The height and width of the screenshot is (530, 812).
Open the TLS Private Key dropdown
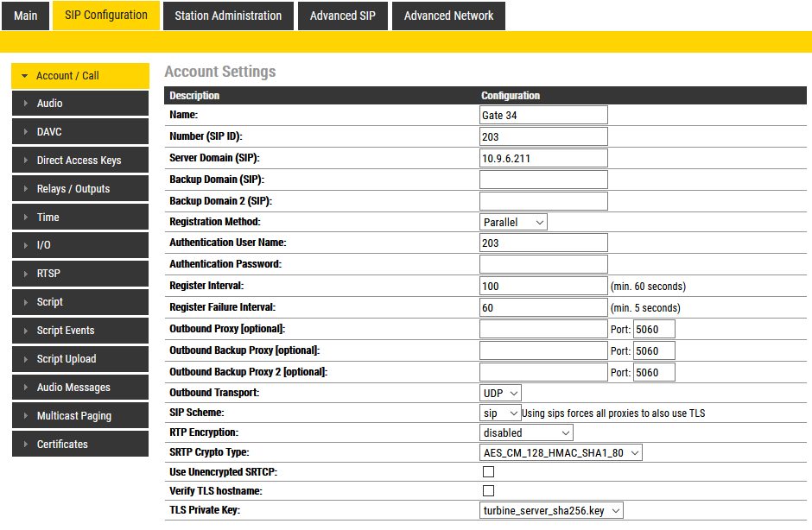[551, 511]
